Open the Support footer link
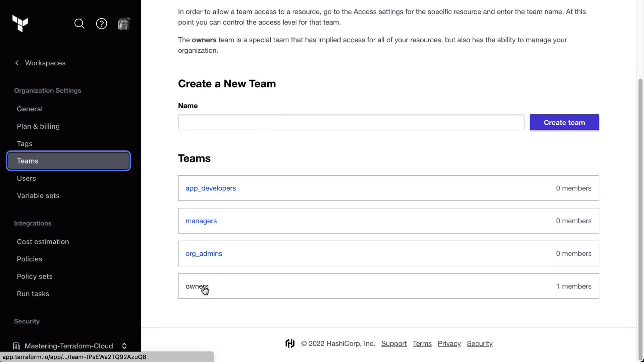Viewport: 644px width, 362px height. point(394,344)
